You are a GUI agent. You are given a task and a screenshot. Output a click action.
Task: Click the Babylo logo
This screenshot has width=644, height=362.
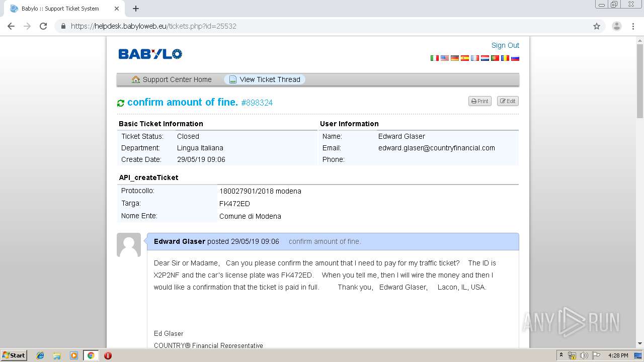(150, 54)
